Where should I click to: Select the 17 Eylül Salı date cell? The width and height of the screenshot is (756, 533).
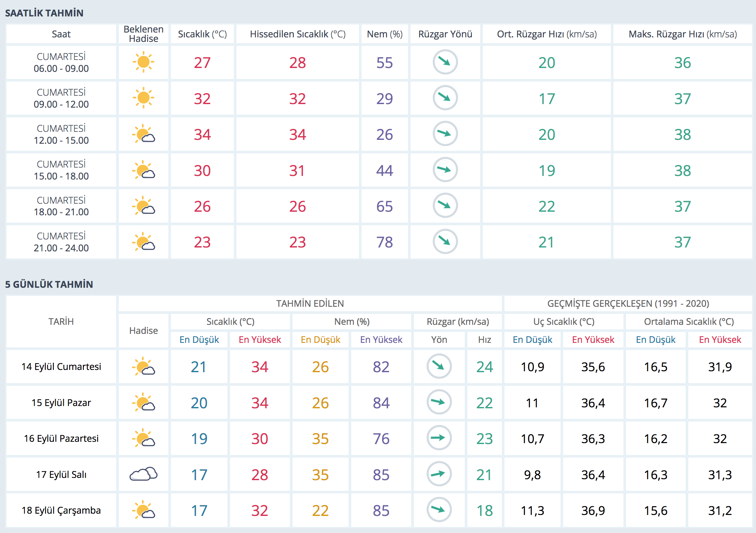(x=61, y=474)
